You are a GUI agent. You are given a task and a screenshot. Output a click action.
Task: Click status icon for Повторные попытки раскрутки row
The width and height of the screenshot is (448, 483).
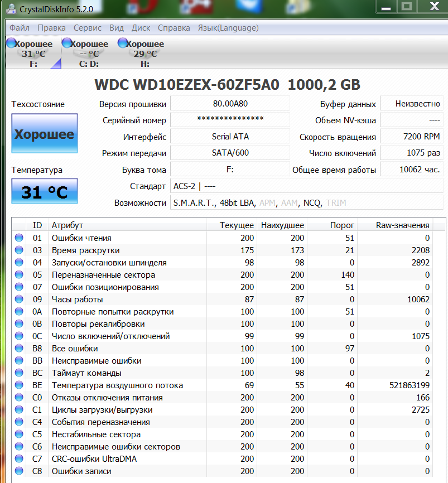click(19, 311)
